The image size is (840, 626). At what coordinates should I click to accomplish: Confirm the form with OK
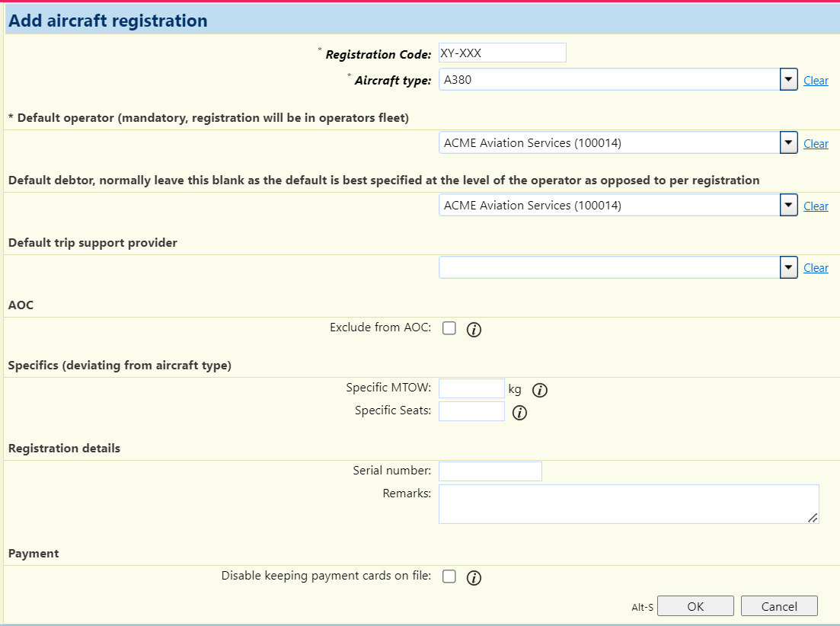click(695, 606)
